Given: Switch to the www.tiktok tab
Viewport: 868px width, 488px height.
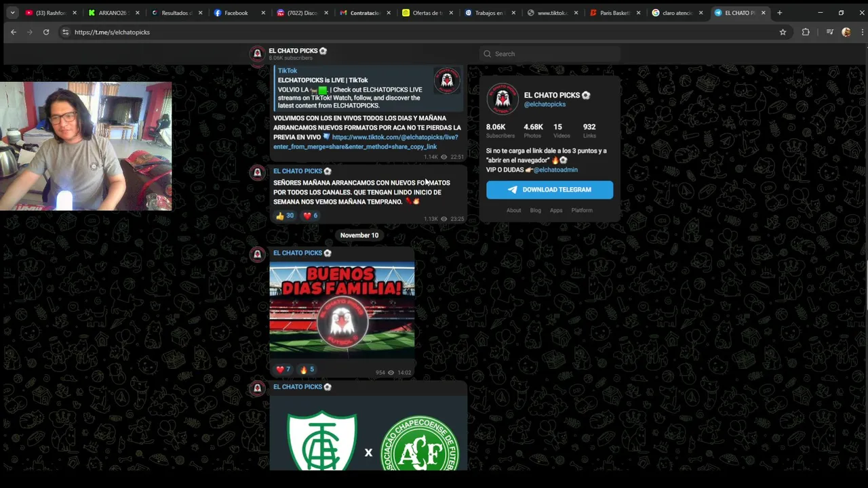Looking at the screenshot, I should (x=553, y=13).
